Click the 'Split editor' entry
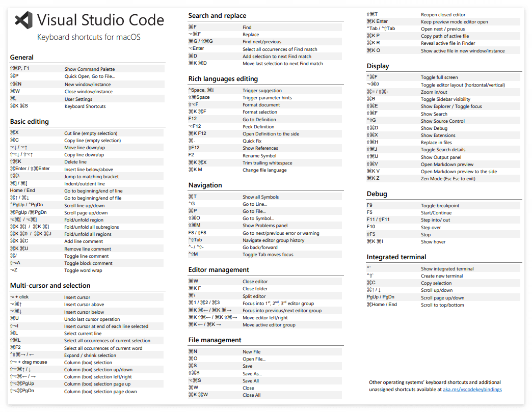 pyautogui.click(x=254, y=296)
